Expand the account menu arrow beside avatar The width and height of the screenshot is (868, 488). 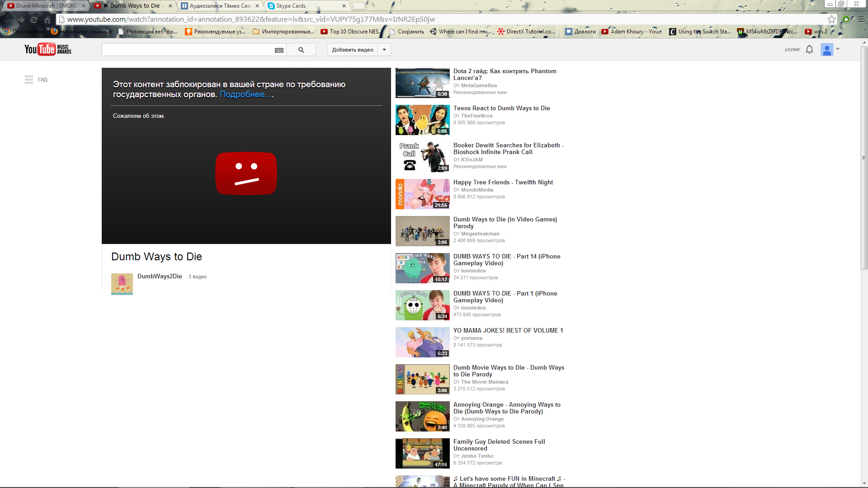click(x=838, y=49)
